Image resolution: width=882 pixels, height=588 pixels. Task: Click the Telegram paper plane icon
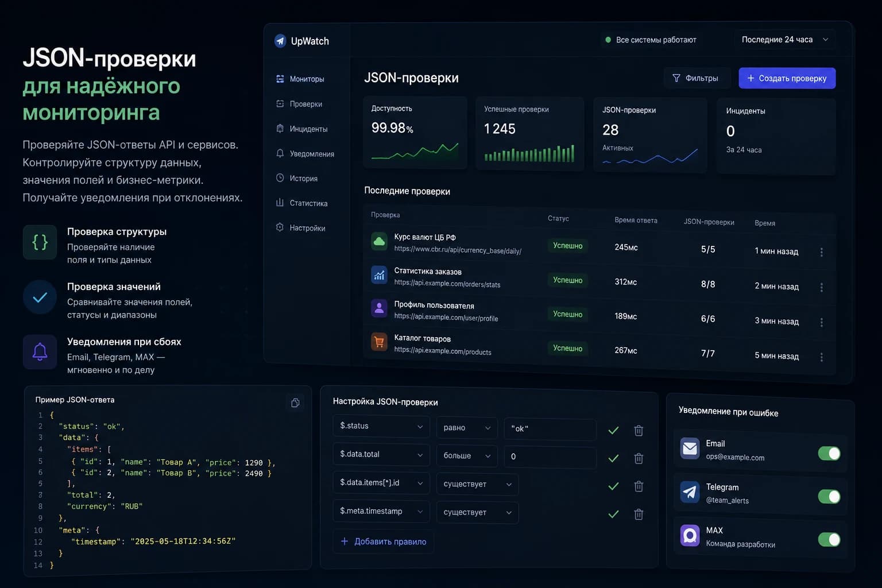click(690, 492)
